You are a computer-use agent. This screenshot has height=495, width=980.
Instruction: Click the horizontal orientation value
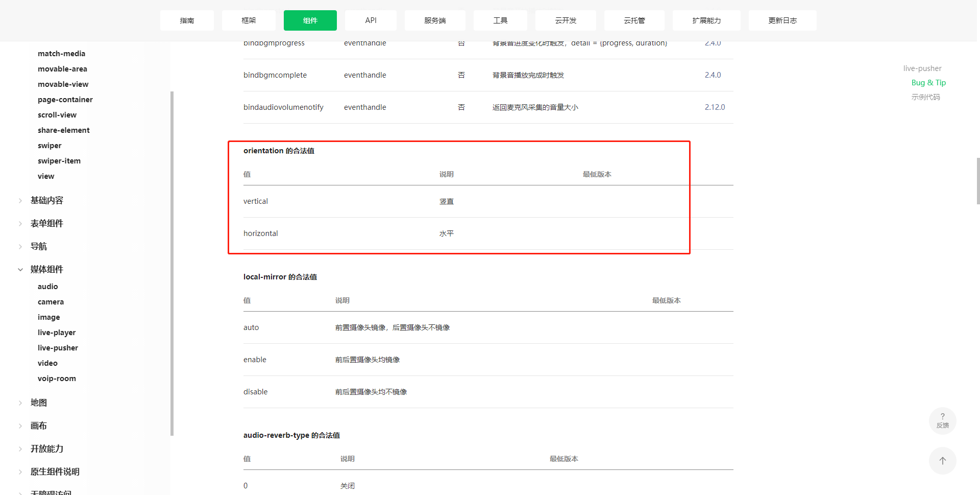[260, 233]
